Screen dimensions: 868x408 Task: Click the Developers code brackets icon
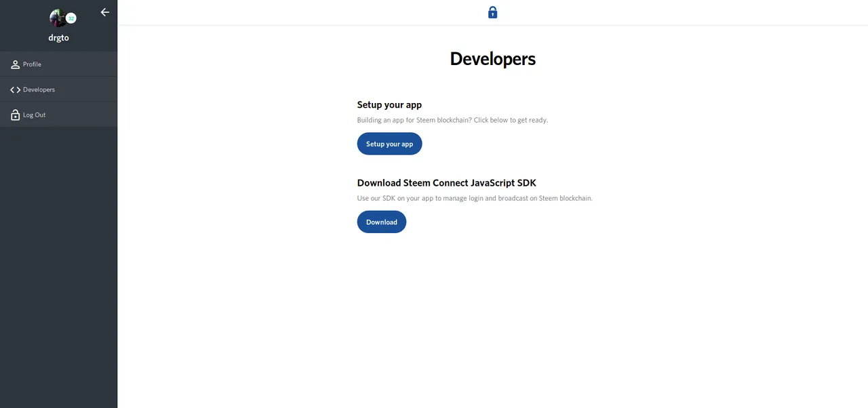[x=15, y=89]
